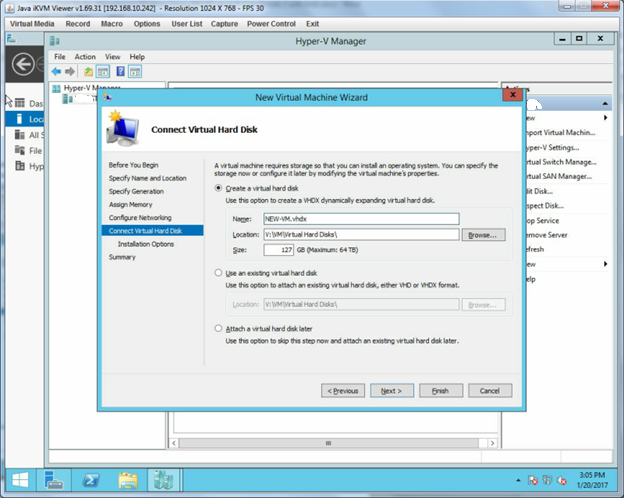Click the Windows Start button

20,480
